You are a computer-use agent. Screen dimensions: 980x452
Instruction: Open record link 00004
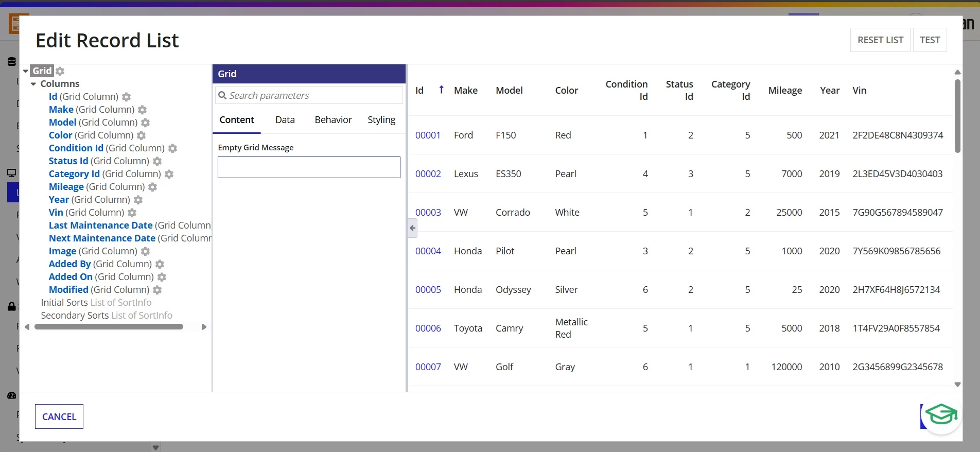pos(428,251)
